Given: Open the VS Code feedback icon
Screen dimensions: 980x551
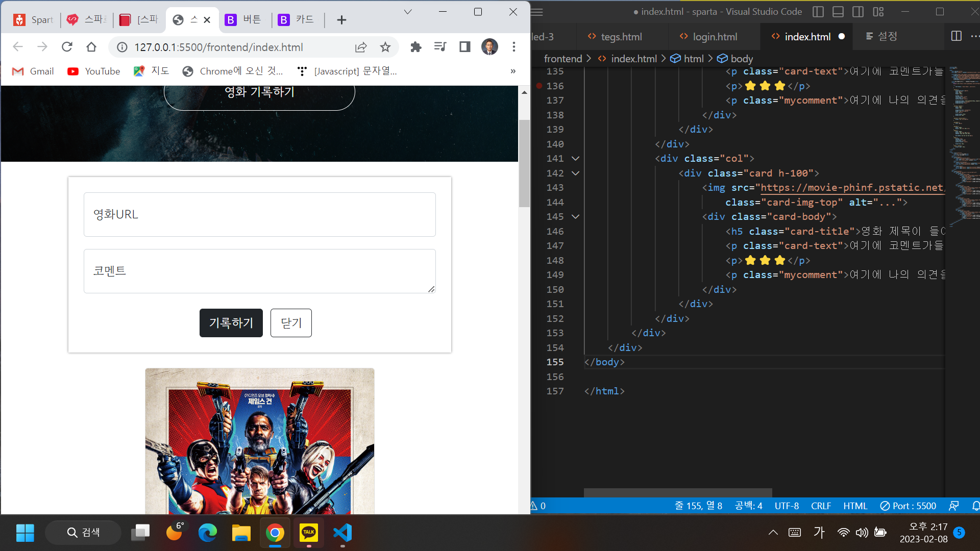Looking at the screenshot, I should 953,506.
